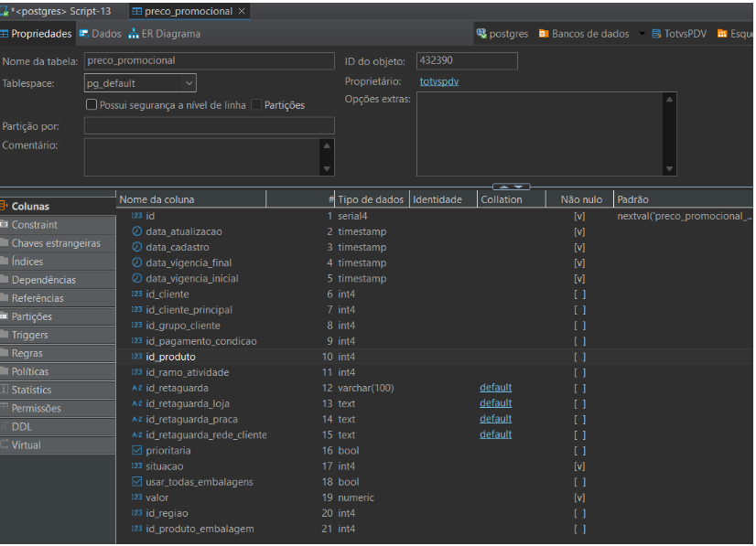Click the Comentário scrollbar down arrow
Image resolution: width=756 pixels, height=546 pixels.
click(x=327, y=168)
